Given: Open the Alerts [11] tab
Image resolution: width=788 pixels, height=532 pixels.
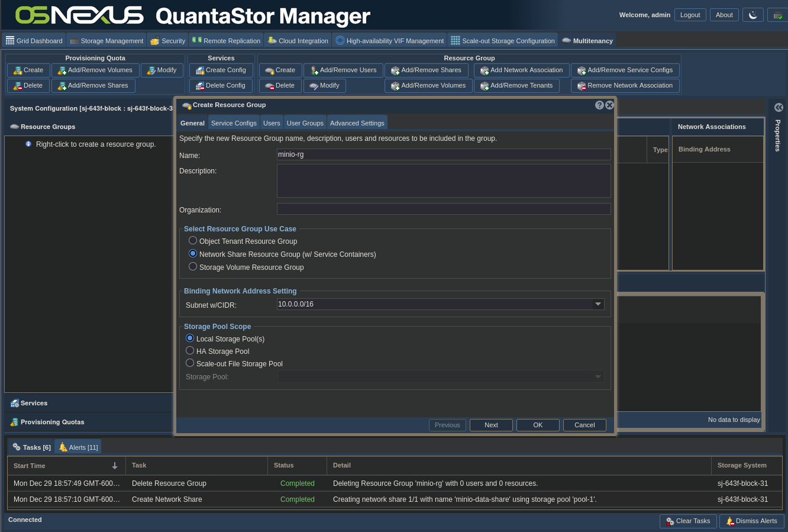Looking at the screenshot, I should 78,447.
